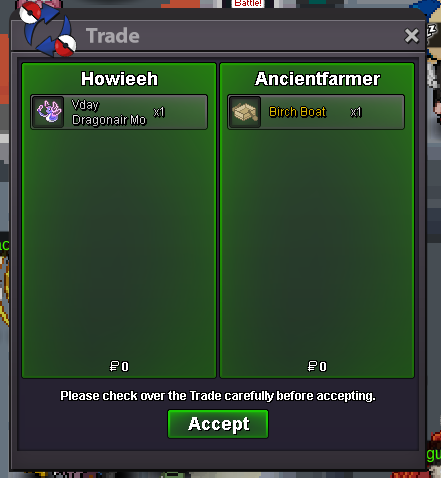The width and height of the screenshot is (441, 478).
Task: Click Ancientfarmer's Pokedollar amount
Action: [x=317, y=366]
